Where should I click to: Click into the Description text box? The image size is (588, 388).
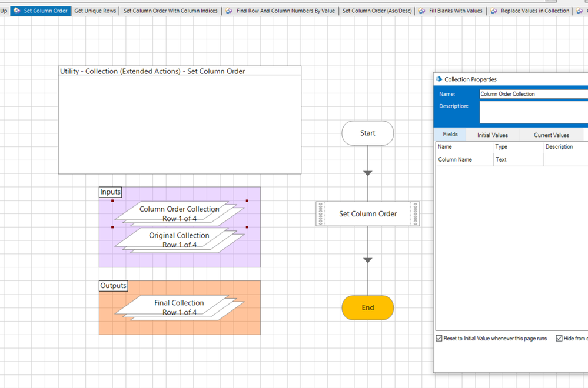pos(534,112)
